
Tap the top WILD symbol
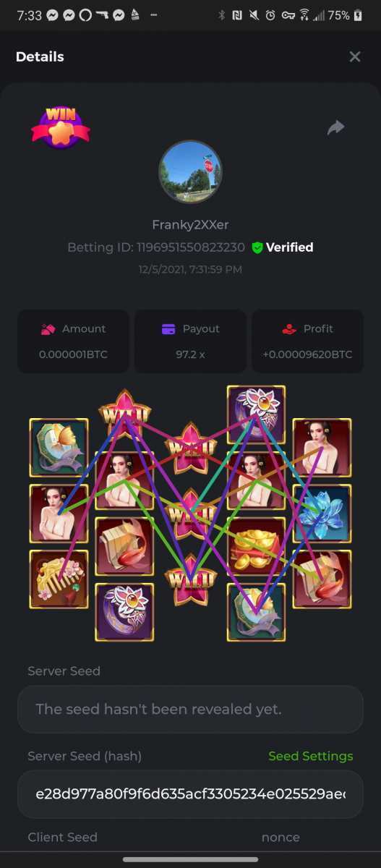pyautogui.click(x=124, y=414)
